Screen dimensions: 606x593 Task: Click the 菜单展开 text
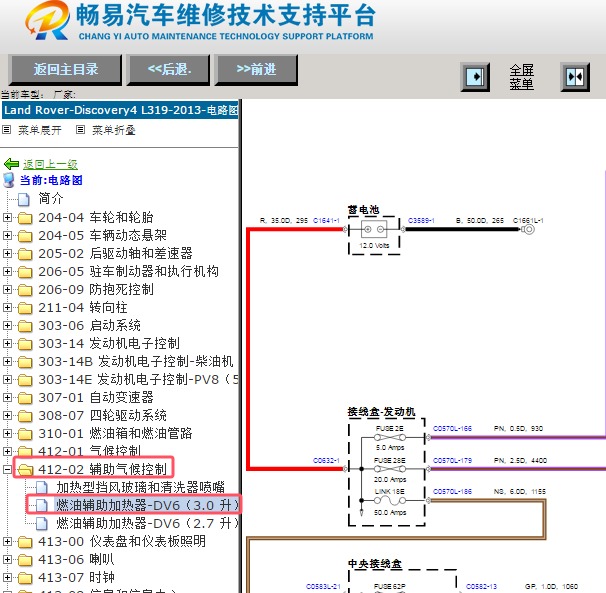[39, 130]
